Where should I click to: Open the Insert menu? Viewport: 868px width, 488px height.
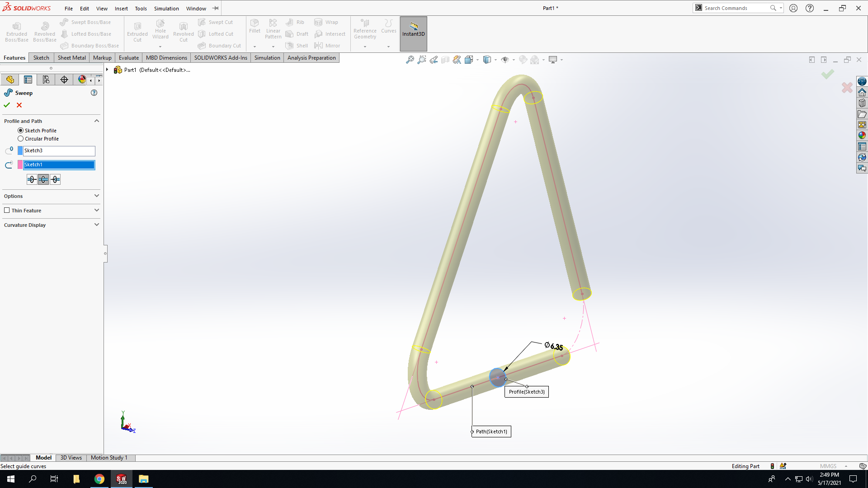121,8
